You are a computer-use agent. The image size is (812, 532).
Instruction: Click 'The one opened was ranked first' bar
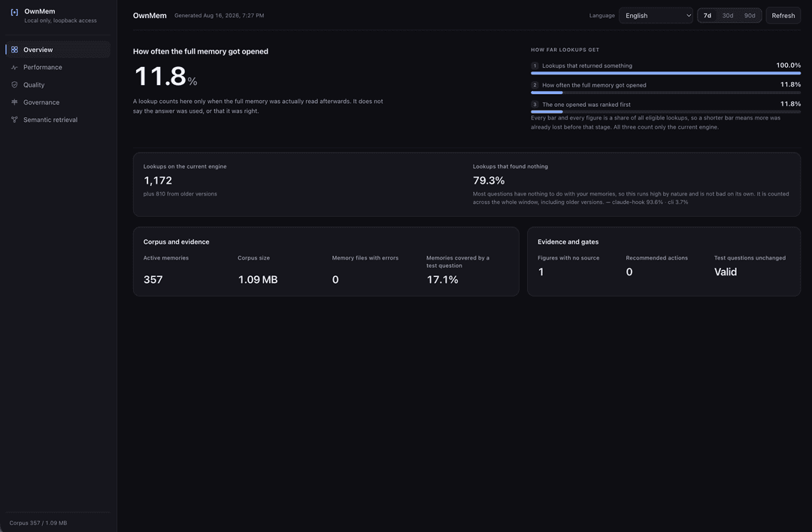coord(665,112)
